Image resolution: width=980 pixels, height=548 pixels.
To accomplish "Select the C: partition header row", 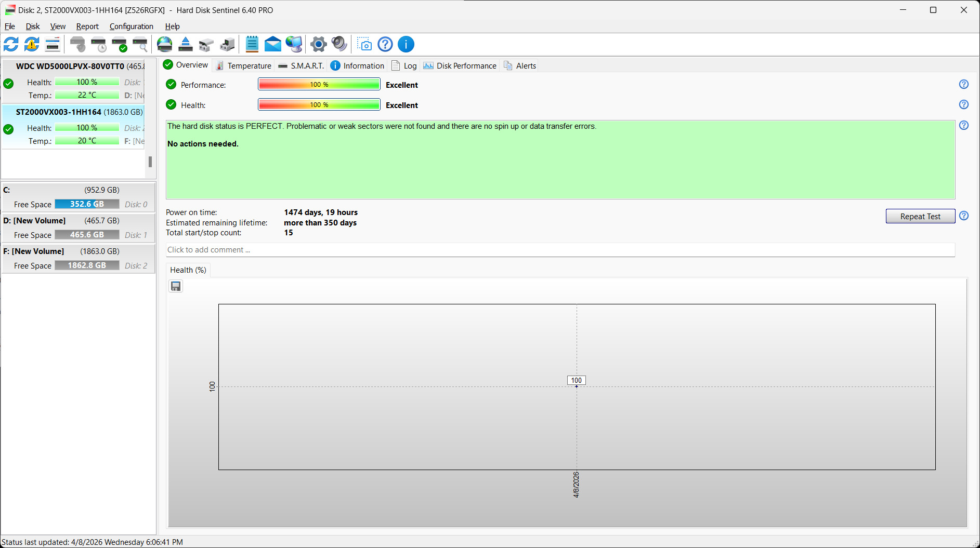I will click(78, 190).
